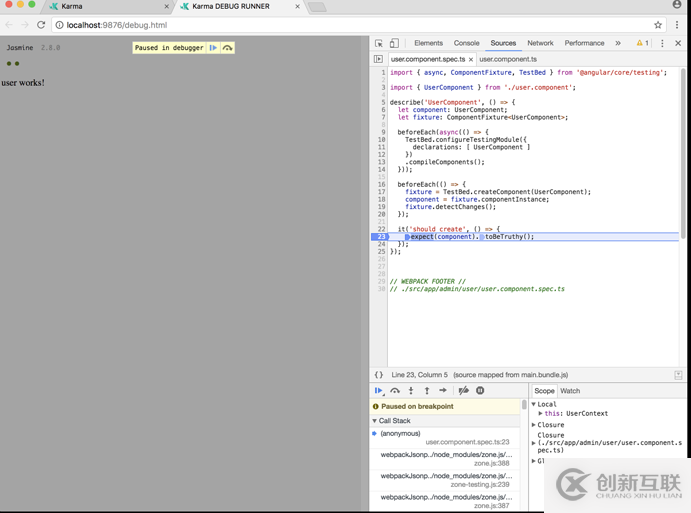Viewport: 691px width, 513px height.
Task: Click the Jasmine title link
Action: pos(20,48)
